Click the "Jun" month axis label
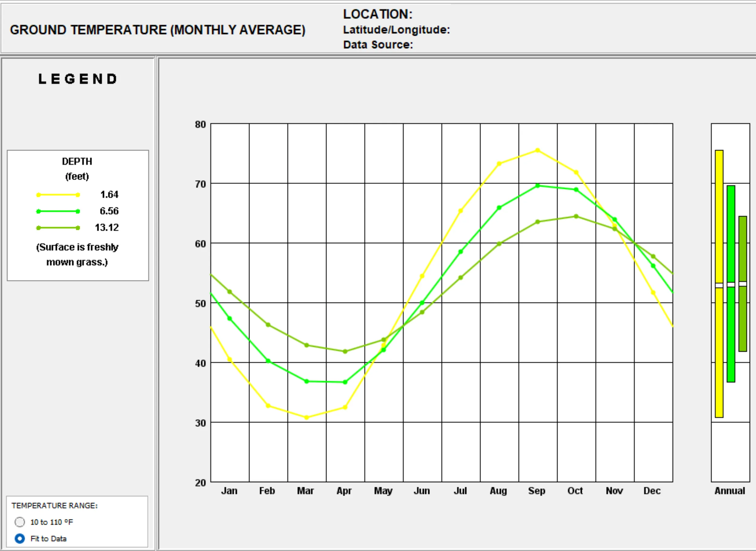 [x=422, y=491]
